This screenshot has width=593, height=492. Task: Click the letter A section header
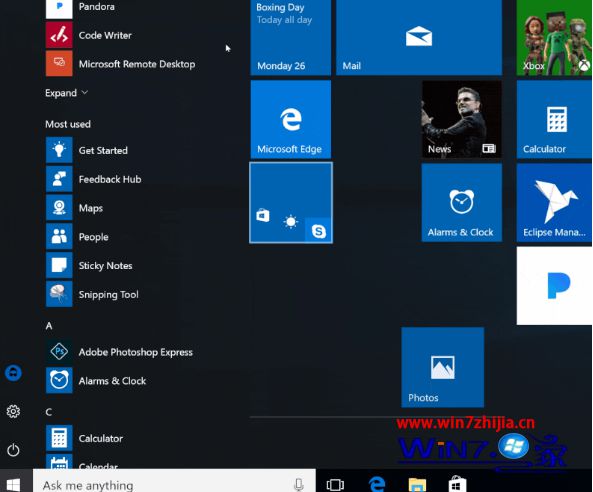tap(49, 326)
